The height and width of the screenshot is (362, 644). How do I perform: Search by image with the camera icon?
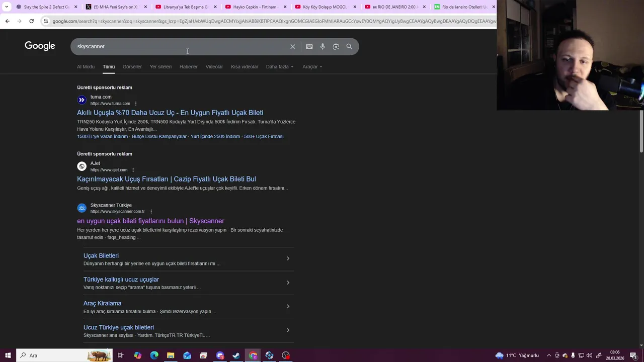336,46
